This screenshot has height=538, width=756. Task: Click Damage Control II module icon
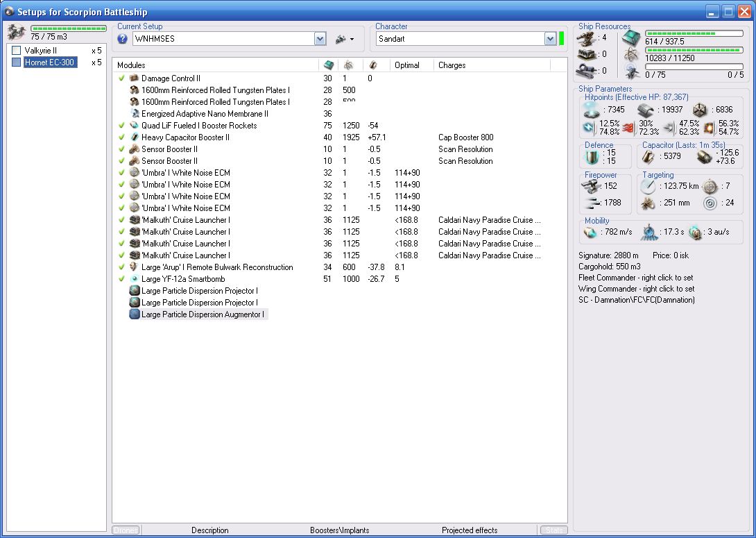coord(135,78)
